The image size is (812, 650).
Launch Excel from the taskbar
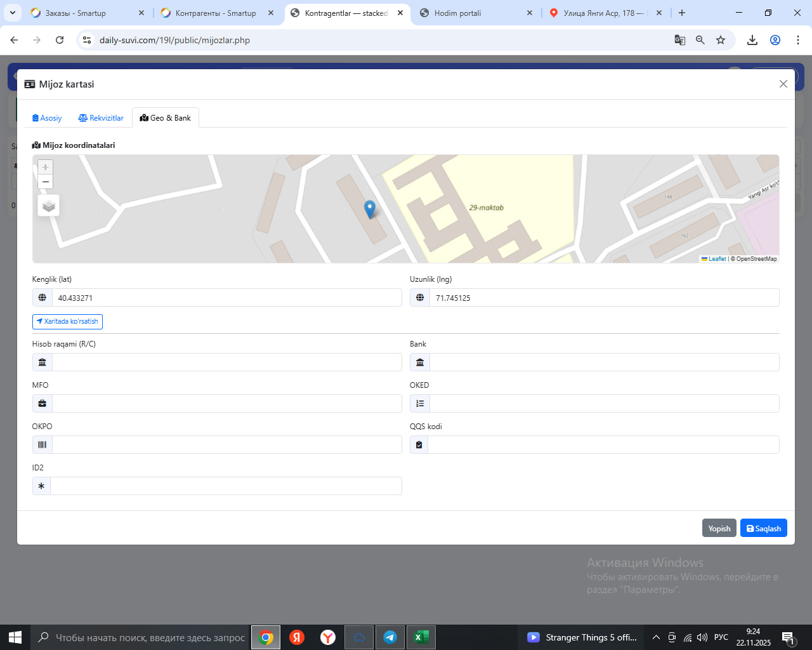pos(421,637)
